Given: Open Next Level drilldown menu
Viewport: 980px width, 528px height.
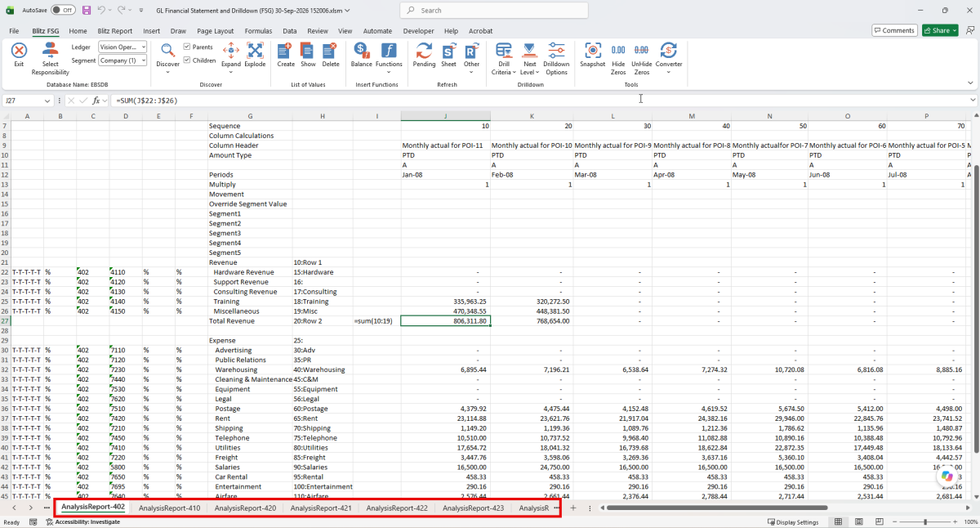Looking at the screenshot, I should (x=529, y=58).
